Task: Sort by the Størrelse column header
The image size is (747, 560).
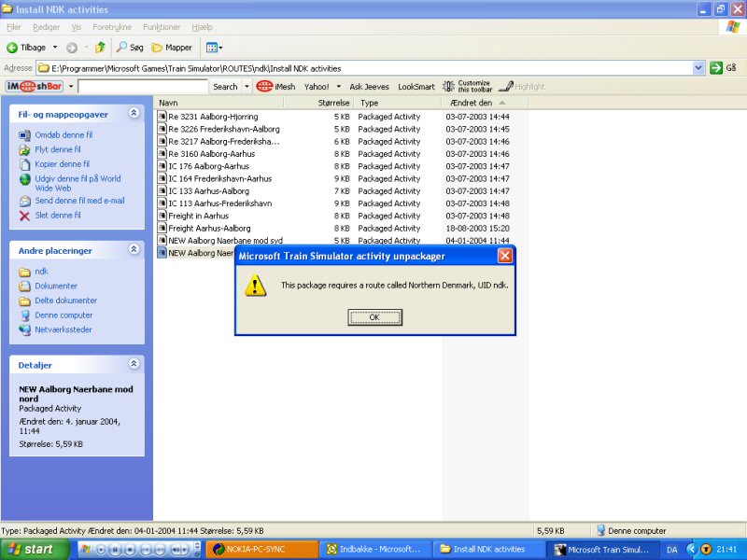Action: (x=318, y=103)
